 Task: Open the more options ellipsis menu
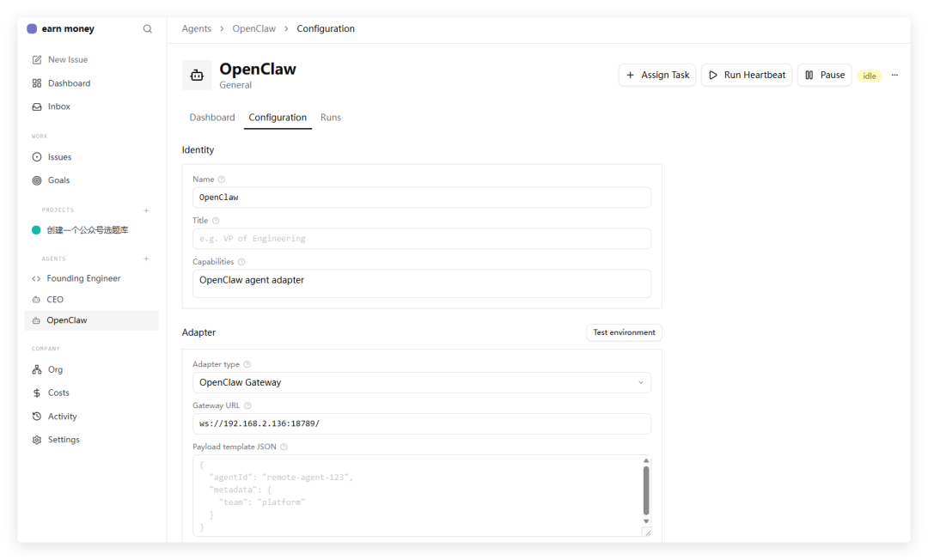tap(894, 75)
